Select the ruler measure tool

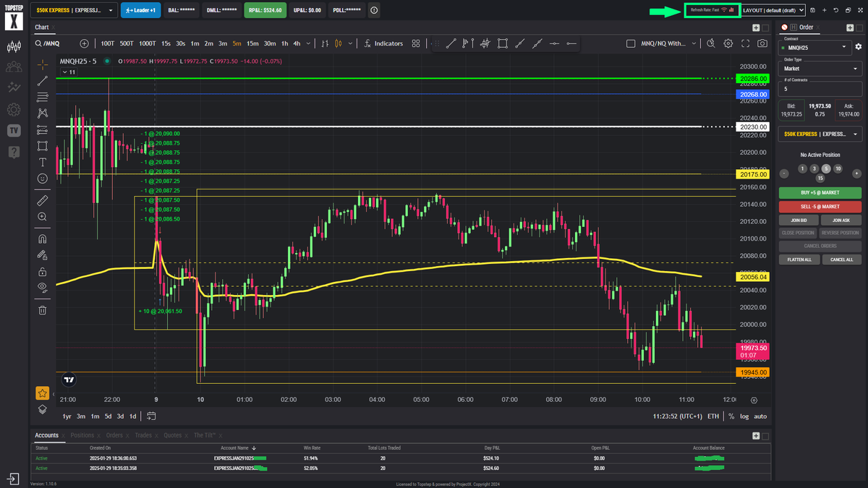tap(43, 200)
